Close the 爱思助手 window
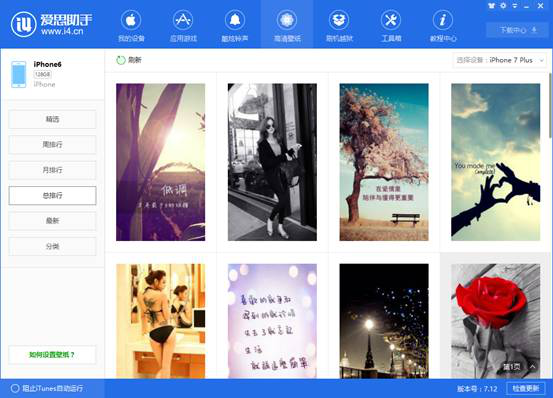Image resolution: width=553 pixels, height=398 pixels. pos(541,6)
